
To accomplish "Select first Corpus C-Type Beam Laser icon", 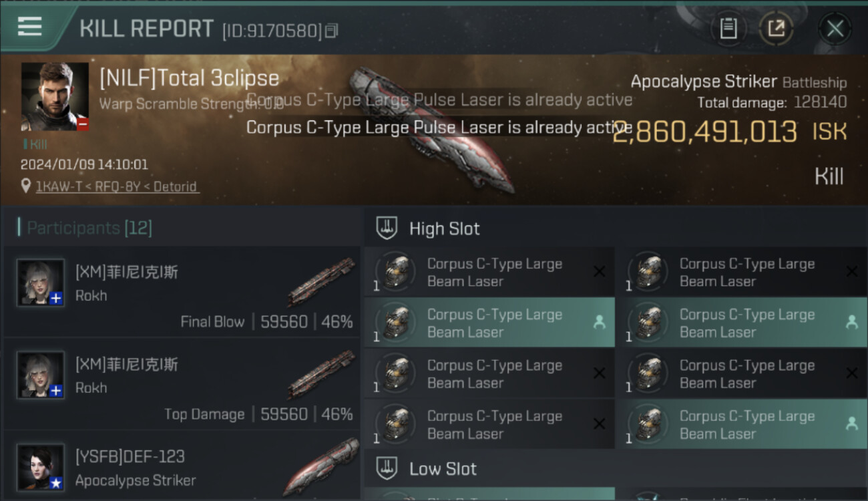I will (394, 272).
